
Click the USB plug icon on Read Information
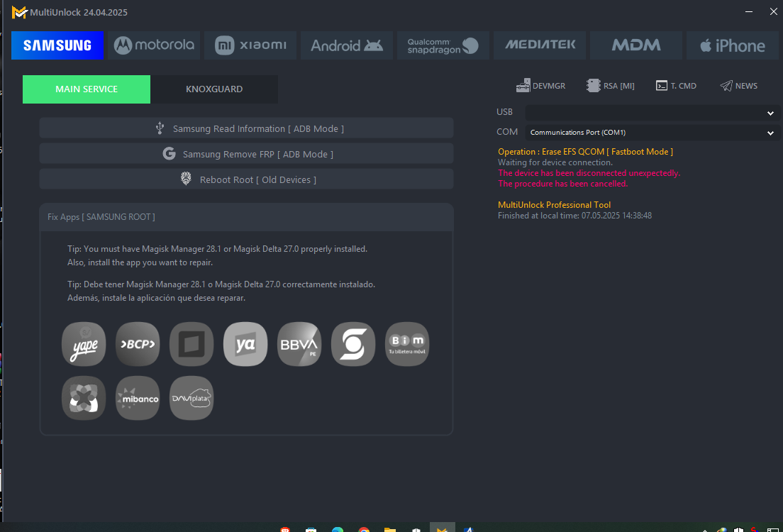coord(160,128)
